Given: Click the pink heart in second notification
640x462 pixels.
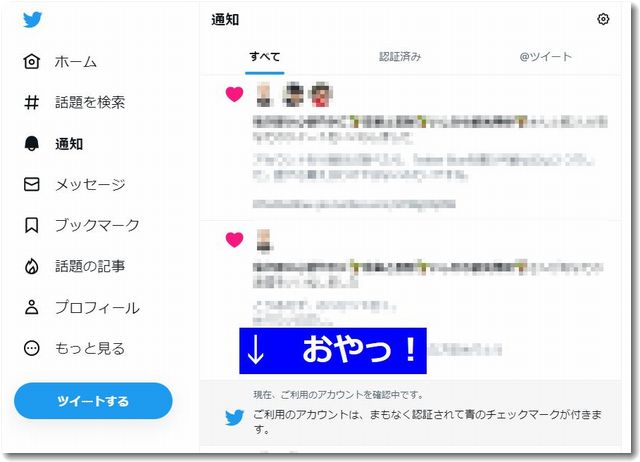Looking at the screenshot, I should pos(234,240).
